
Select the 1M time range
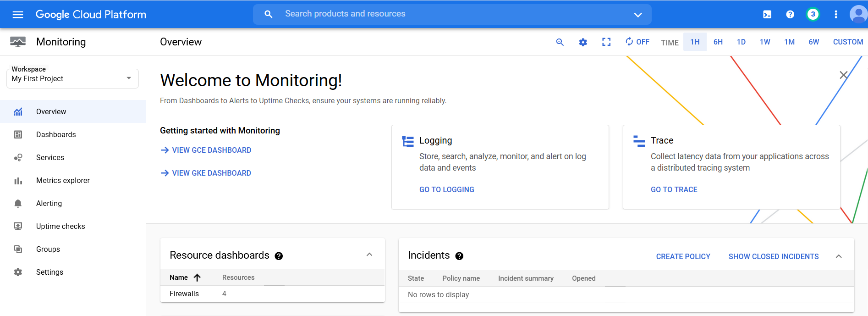point(789,42)
